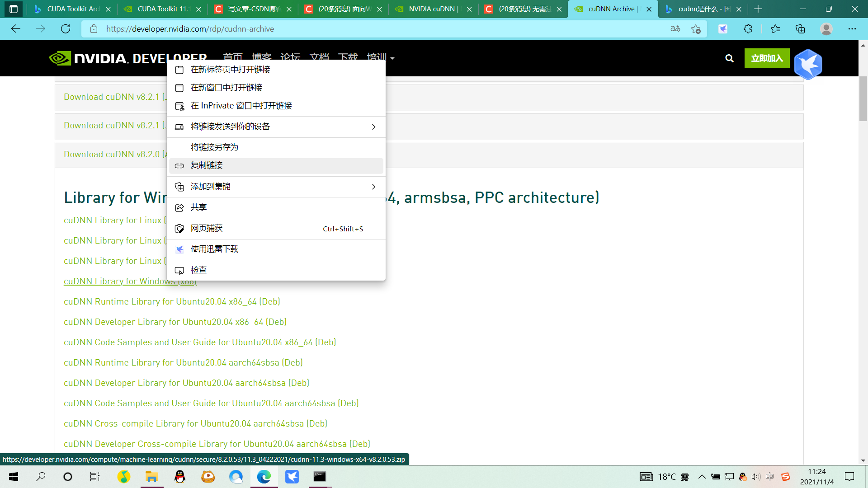Open File Explorer from the taskbar
The width and height of the screenshot is (868, 488).
pyautogui.click(x=151, y=477)
